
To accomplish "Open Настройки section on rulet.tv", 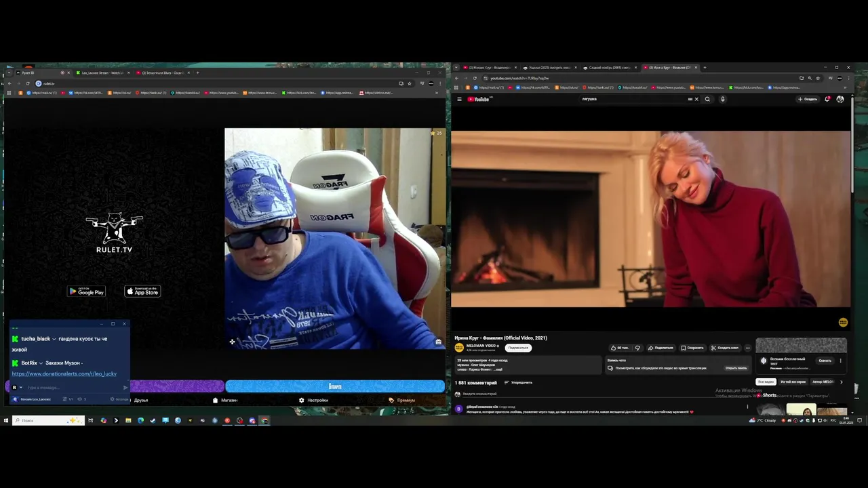I will pos(314,400).
